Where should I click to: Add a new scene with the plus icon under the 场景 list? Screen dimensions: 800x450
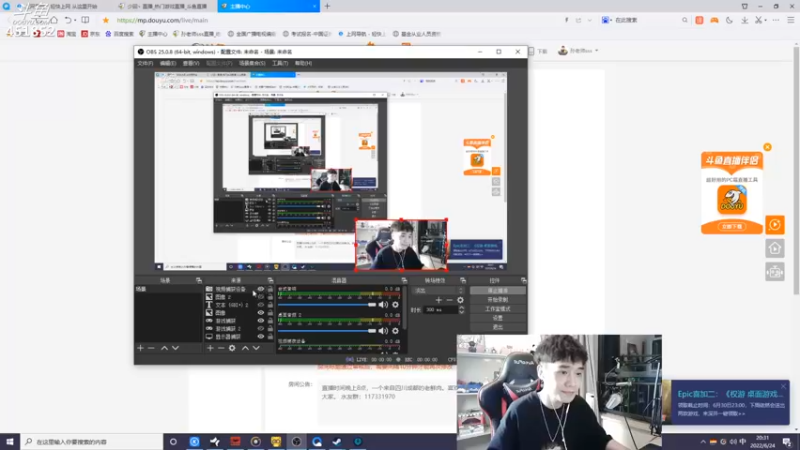(140, 348)
